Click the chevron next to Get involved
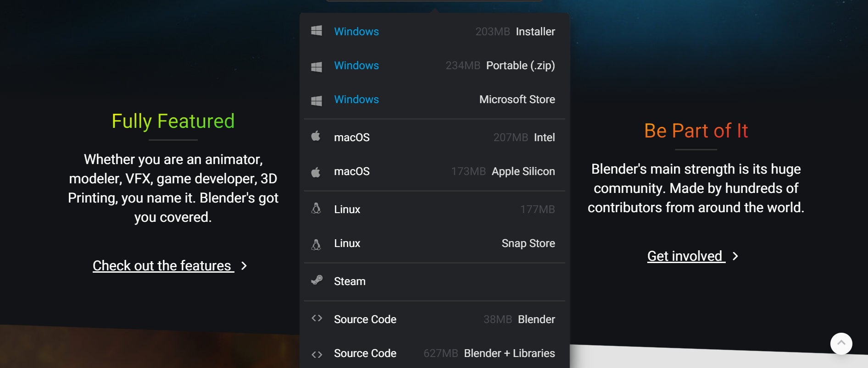 (735, 256)
